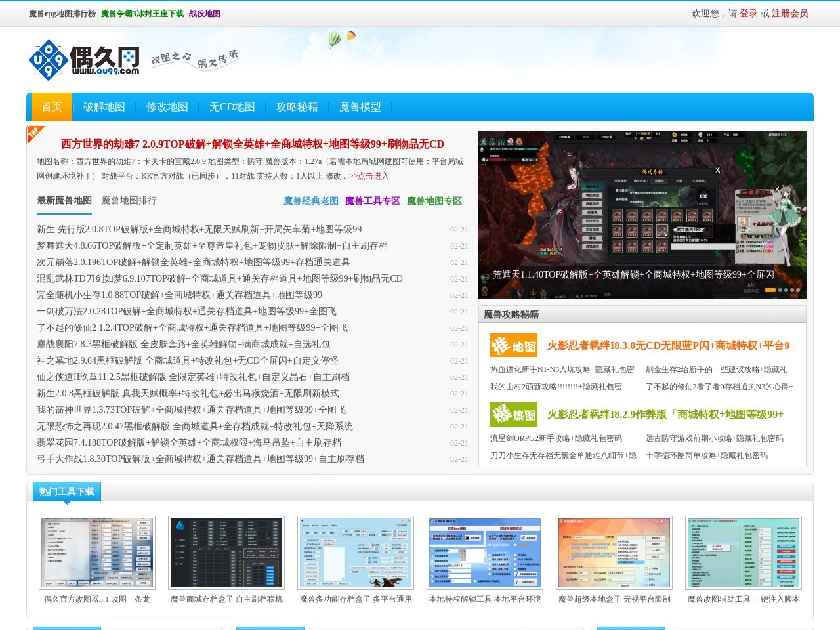Open 混乱武林TD刀剑如梦6.9.107 article
840x630 pixels.
coord(220,279)
